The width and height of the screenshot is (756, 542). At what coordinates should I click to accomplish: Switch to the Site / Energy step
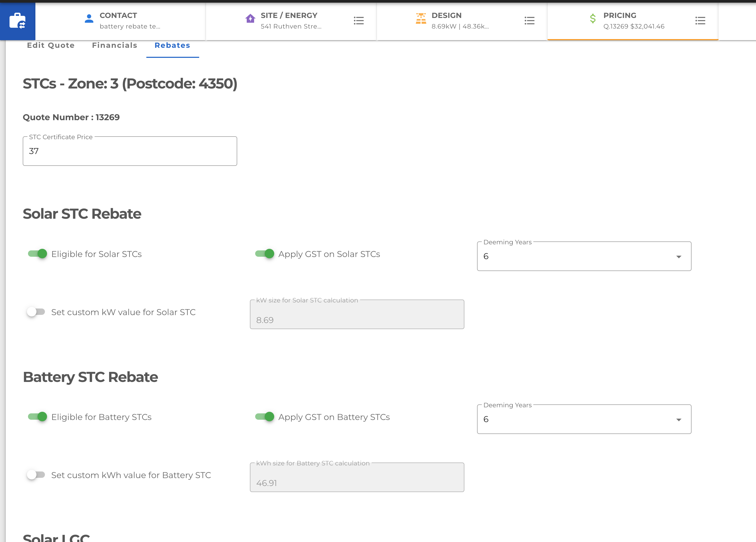[291, 21]
